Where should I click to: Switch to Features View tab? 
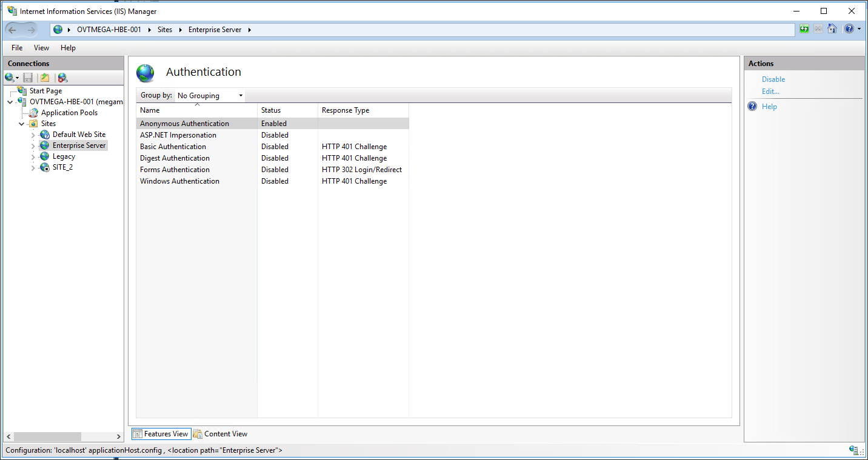point(161,434)
